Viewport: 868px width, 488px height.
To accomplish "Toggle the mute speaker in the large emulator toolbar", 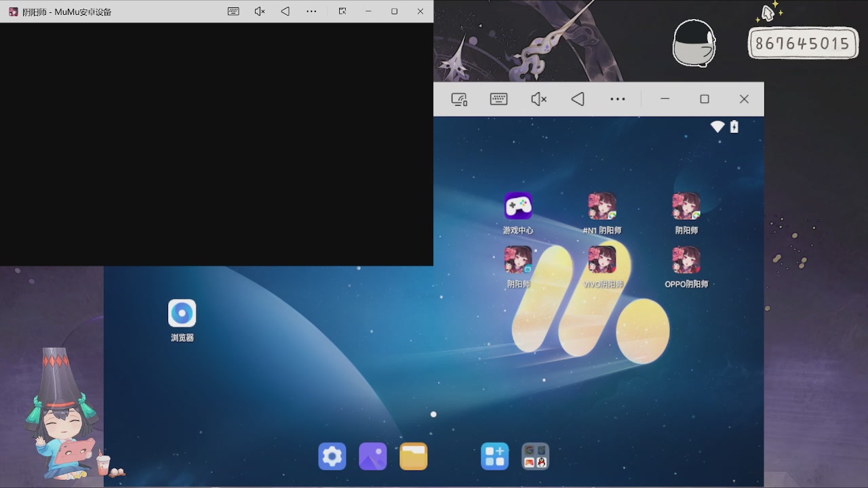I will point(538,99).
